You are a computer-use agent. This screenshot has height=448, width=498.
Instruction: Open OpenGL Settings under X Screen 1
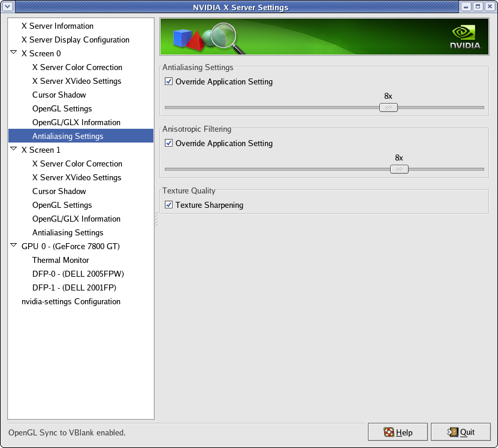pyautogui.click(x=62, y=205)
